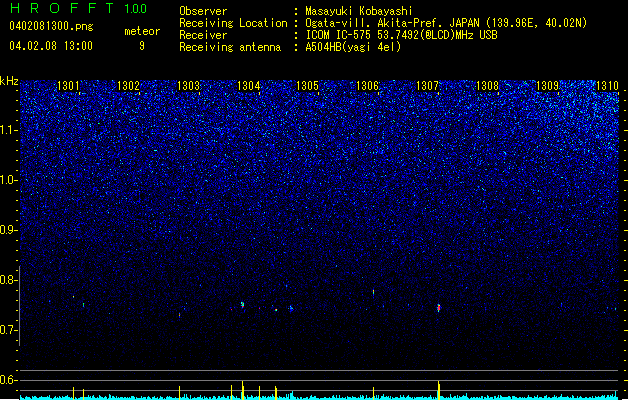
Task: Click the 0.9 kHz axis label
Action: (9, 230)
